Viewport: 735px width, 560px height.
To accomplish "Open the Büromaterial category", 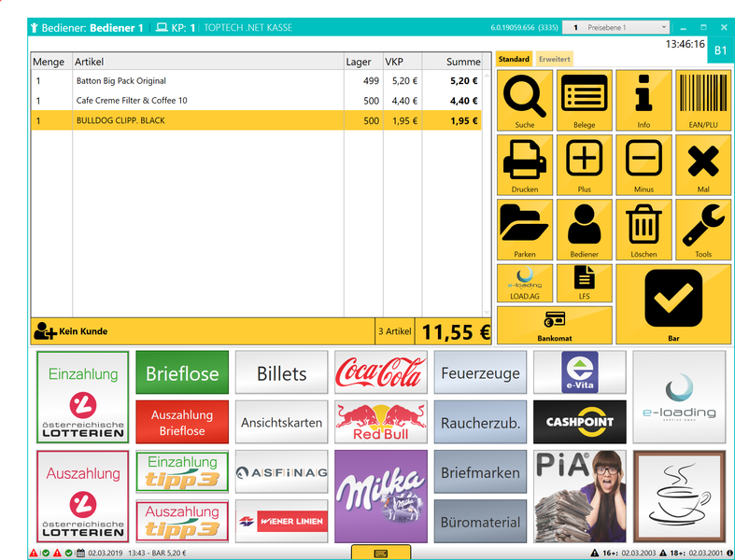I will pyautogui.click(x=480, y=521).
